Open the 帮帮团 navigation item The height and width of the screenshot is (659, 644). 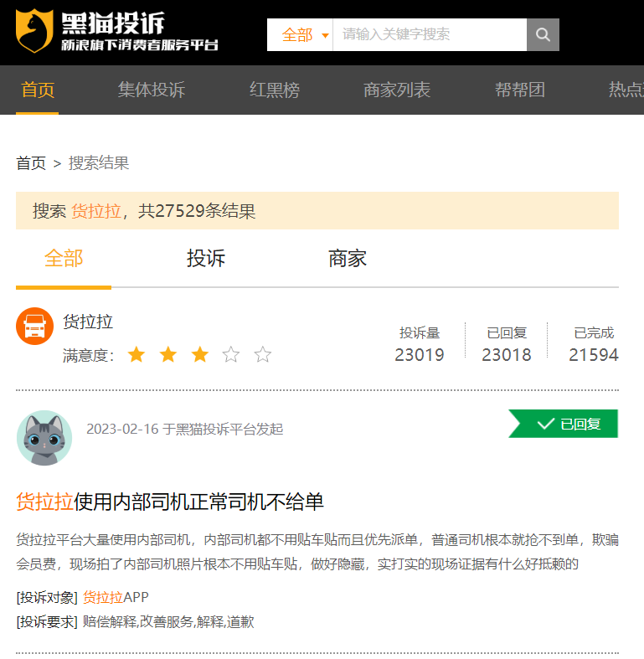pyautogui.click(x=520, y=90)
